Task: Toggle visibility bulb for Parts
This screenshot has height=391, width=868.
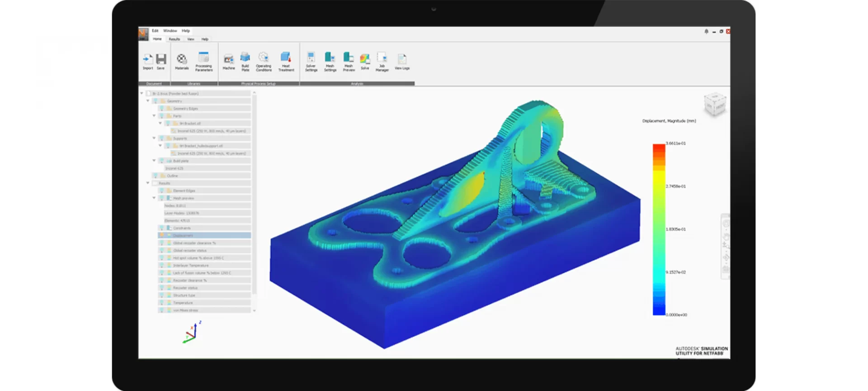Action: 162,116
